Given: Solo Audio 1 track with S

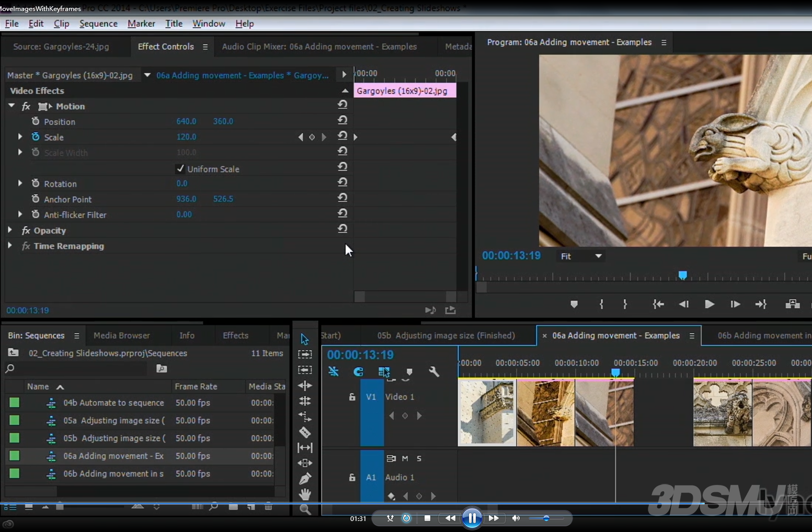Looking at the screenshot, I should point(419,458).
